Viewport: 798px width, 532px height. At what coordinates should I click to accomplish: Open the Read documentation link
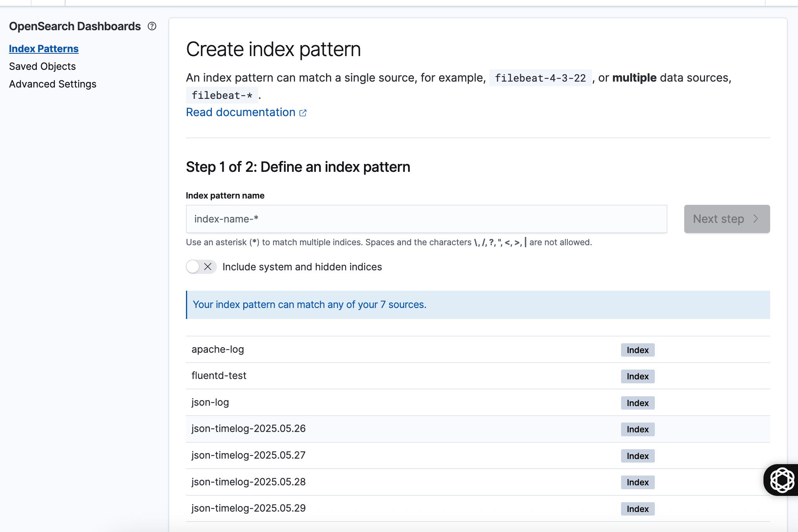click(240, 112)
